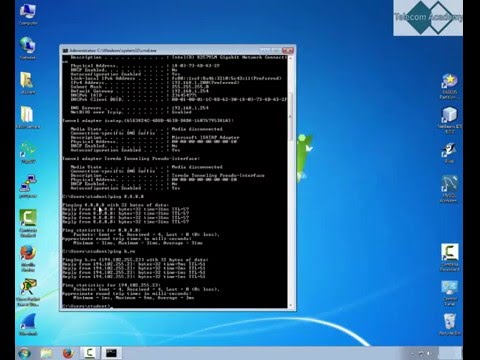Close the Command Prompt window
The image size is (480, 360).
[x=288, y=50]
